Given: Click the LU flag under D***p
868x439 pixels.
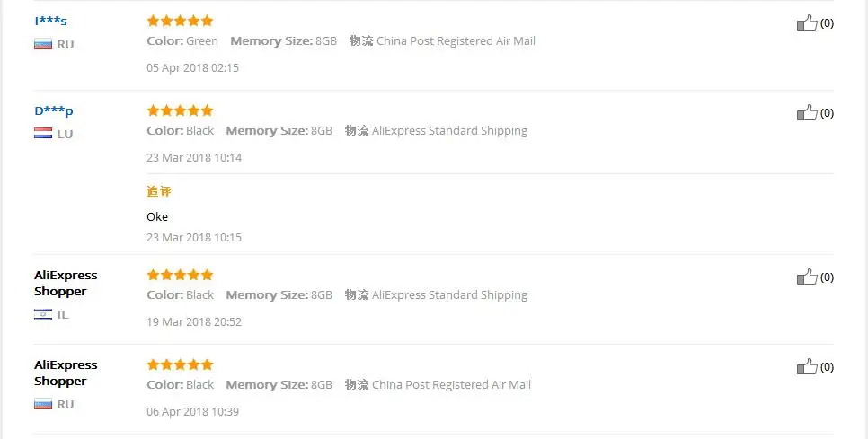Looking at the screenshot, I should point(42,134).
